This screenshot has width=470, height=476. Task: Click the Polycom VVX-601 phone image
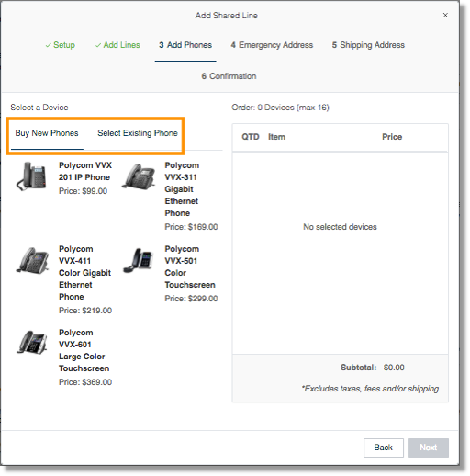[x=32, y=343]
